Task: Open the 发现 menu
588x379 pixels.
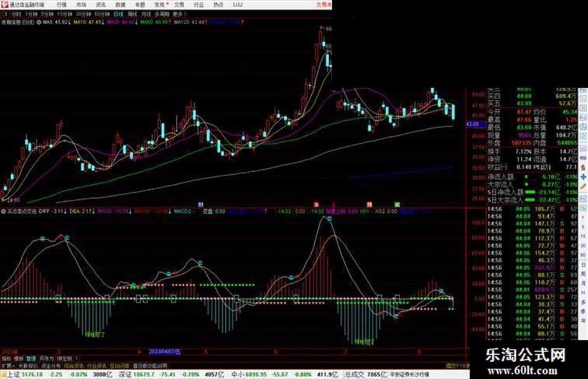Action: pyautogui.click(x=159, y=4)
